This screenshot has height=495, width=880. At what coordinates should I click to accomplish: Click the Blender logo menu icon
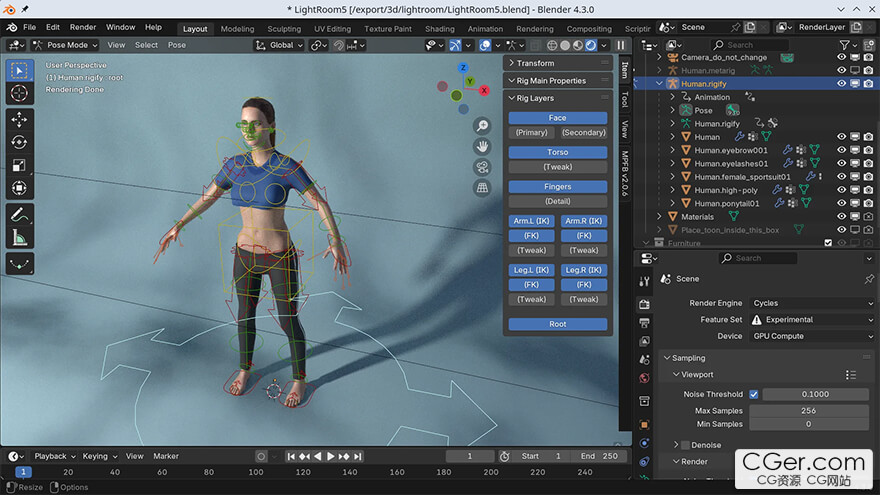coord(12,27)
